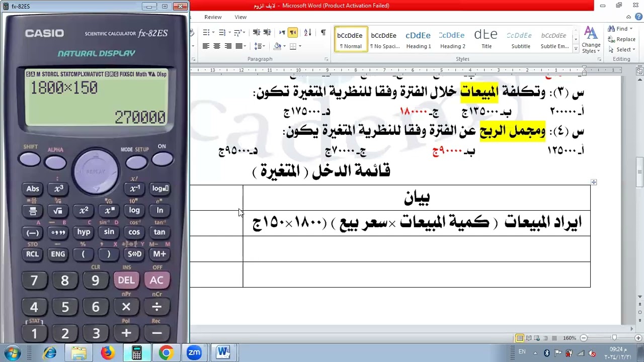Viewport: 644px width, 362px height.
Task: Apply the No Spacing style
Action: [385, 39]
